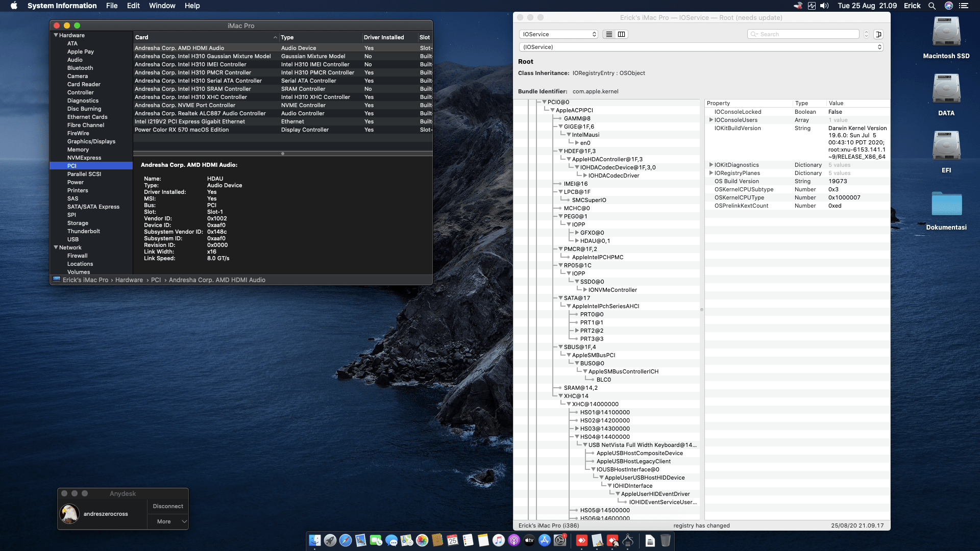Open the Edit menu
Viewport: 980px width, 551px height.
133,6
